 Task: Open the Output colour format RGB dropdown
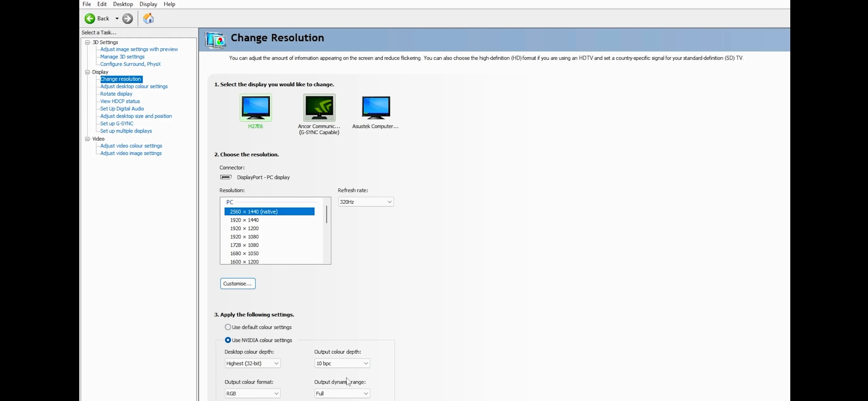(252, 393)
